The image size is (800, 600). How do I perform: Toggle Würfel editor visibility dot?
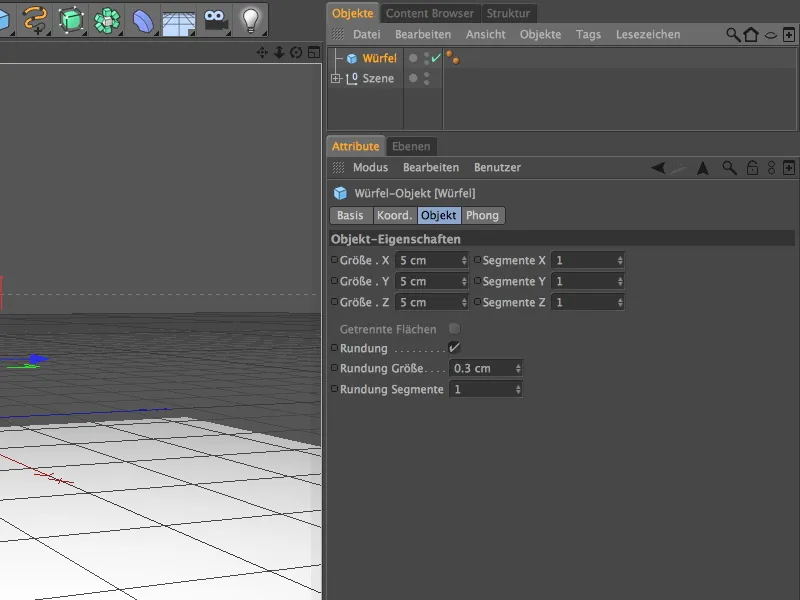[425, 54]
